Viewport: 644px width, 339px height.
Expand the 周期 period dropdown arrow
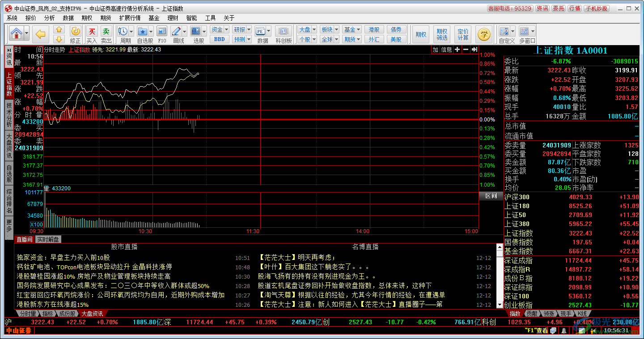click(x=131, y=32)
